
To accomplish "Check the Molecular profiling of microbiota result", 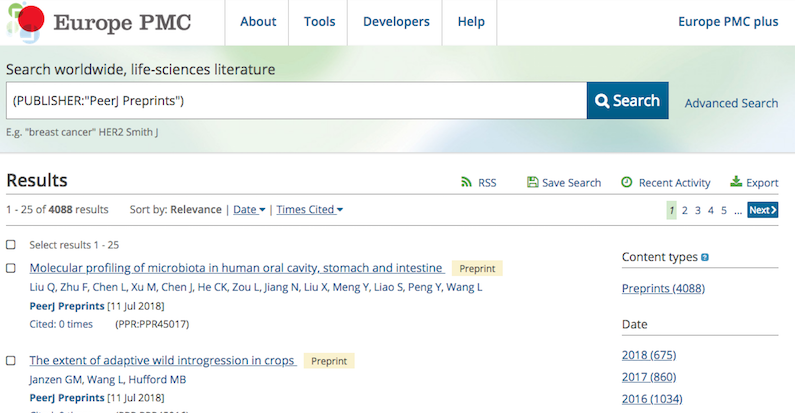I will (x=11, y=268).
